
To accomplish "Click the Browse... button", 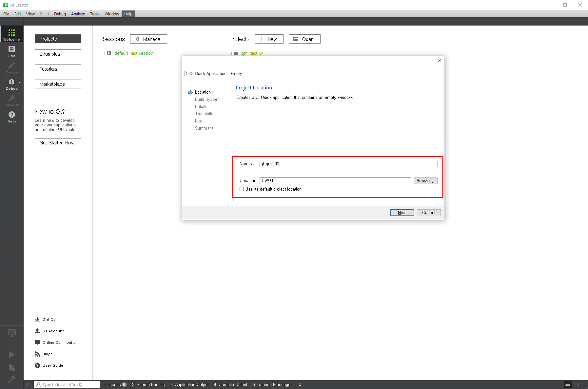I will pos(425,181).
